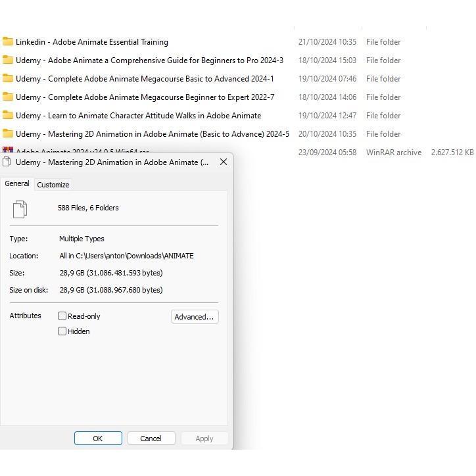Click the multiple files icon beside 588 Files
Screen dimensions: 476x476
click(20, 209)
